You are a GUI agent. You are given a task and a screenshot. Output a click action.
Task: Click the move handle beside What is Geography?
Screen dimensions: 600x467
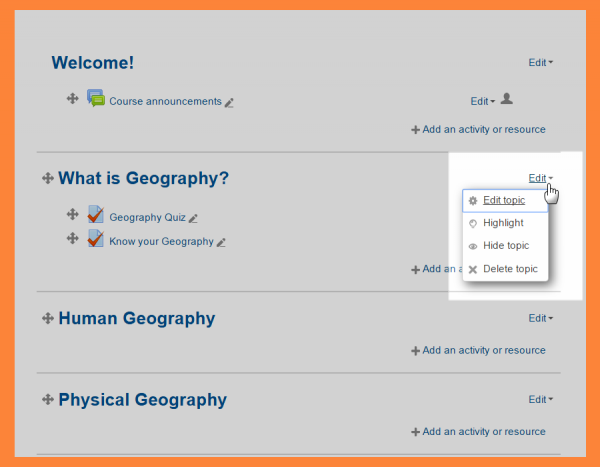click(47, 178)
